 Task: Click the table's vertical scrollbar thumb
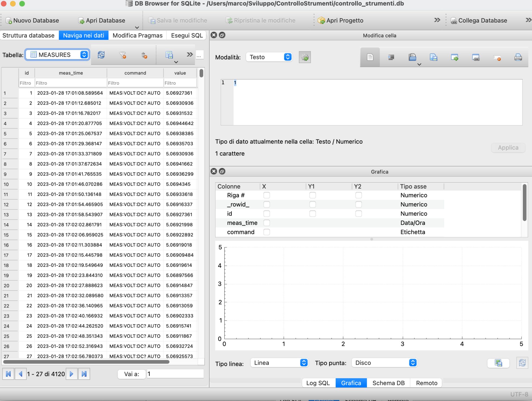click(x=201, y=73)
